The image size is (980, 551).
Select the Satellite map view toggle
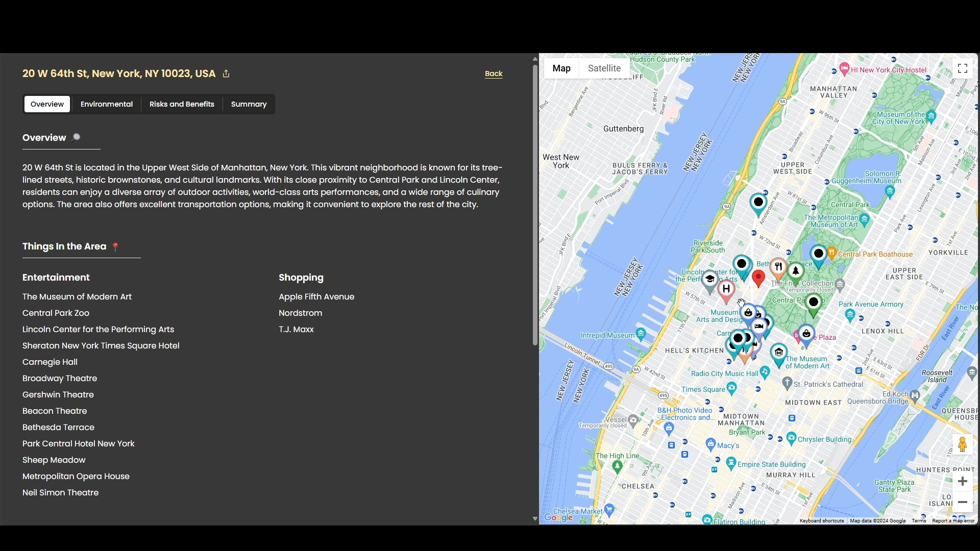click(x=604, y=68)
